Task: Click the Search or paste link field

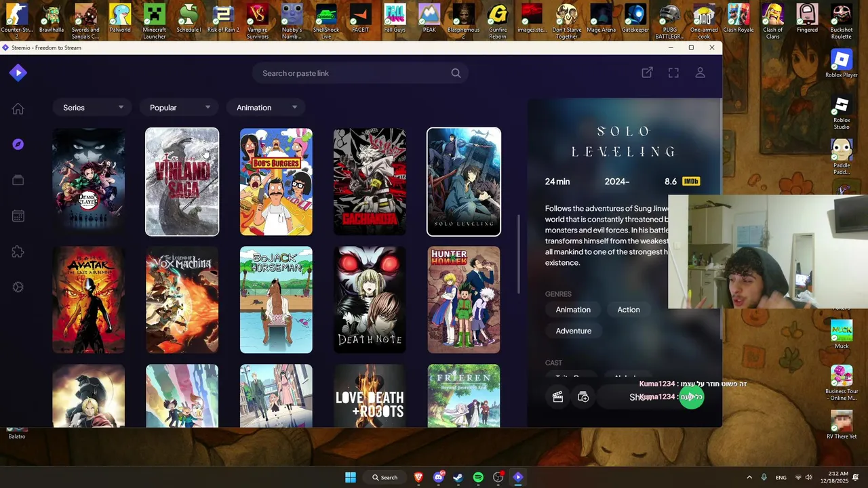Action: coord(359,73)
